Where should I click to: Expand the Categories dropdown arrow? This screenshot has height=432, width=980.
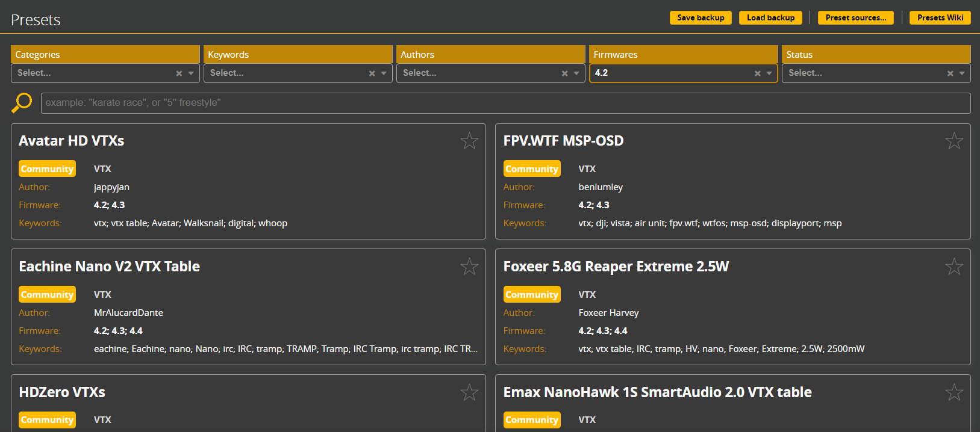click(x=191, y=73)
